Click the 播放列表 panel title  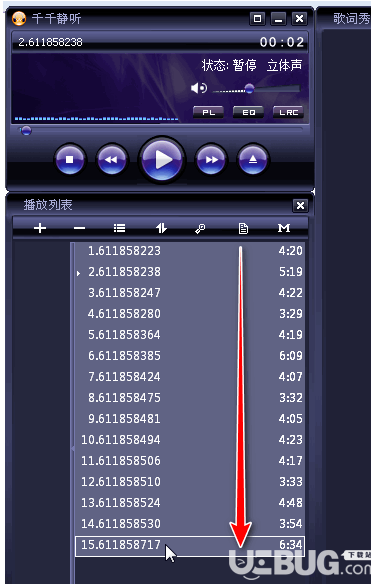tap(48, 205)
